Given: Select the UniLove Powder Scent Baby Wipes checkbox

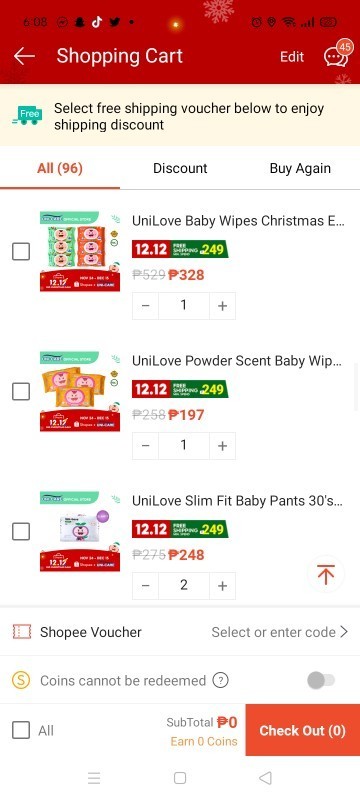Looking at the screenshot, I should coord(21,391).
